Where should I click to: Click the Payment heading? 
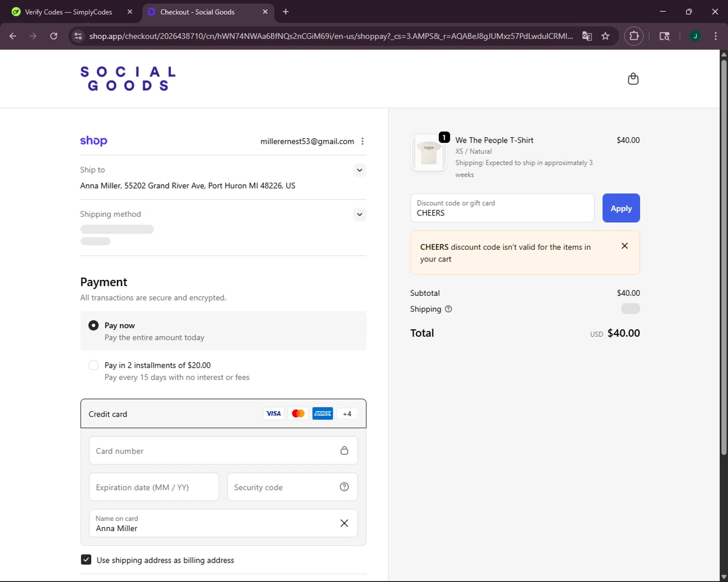tap(104, 282)
